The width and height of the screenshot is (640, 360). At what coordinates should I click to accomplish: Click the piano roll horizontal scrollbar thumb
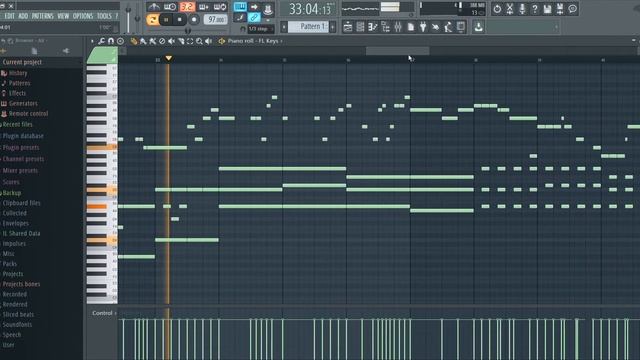[397, 51]
